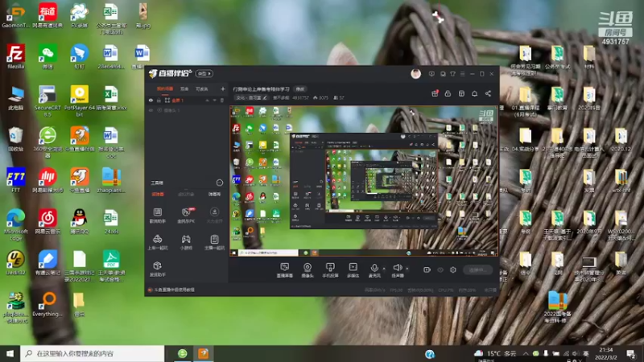
Task: Toggle visibility of the 摄像头 1 source
Action: pyautogui.click(x=151, y=110)
